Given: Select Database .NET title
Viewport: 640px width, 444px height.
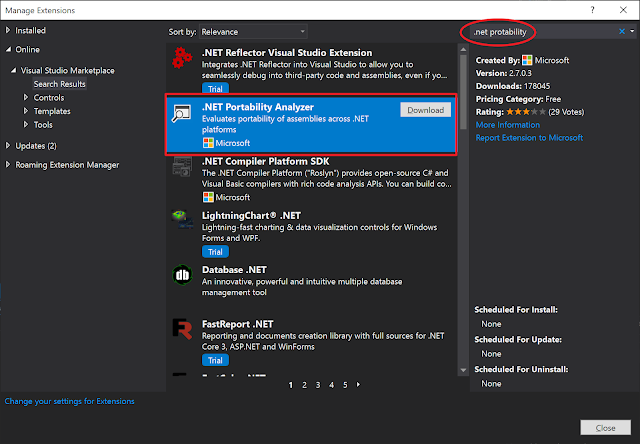Looking at the screenshot, I should [x=234, y=270].
